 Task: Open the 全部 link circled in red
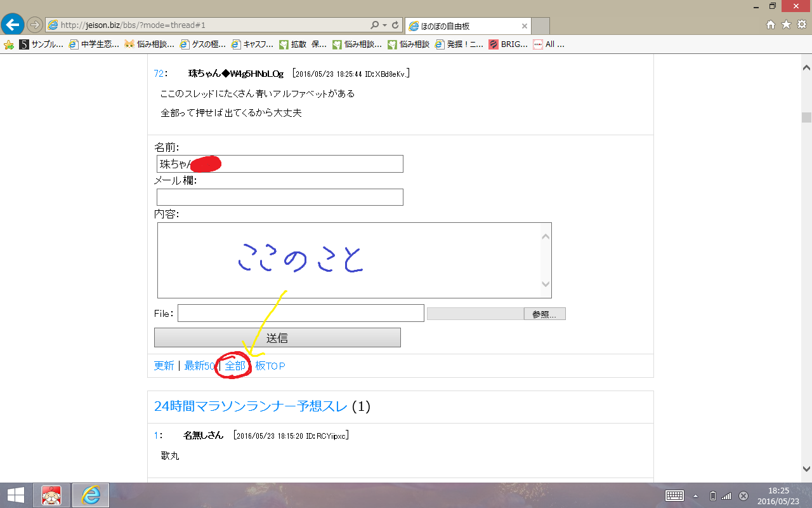pos(235,366)
